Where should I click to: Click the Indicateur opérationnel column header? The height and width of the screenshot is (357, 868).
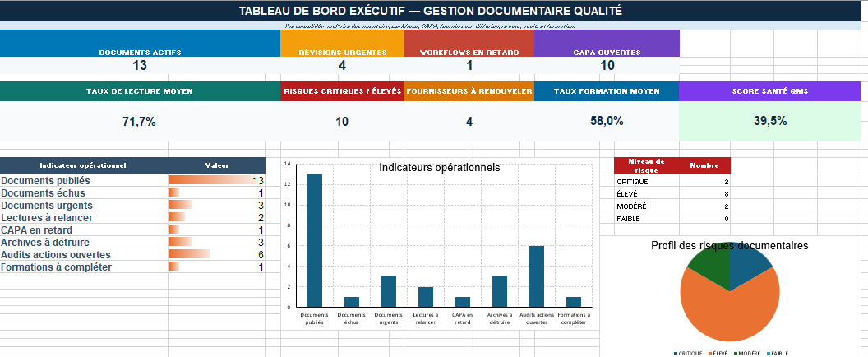pyautogui.click(x=84, y=166)
